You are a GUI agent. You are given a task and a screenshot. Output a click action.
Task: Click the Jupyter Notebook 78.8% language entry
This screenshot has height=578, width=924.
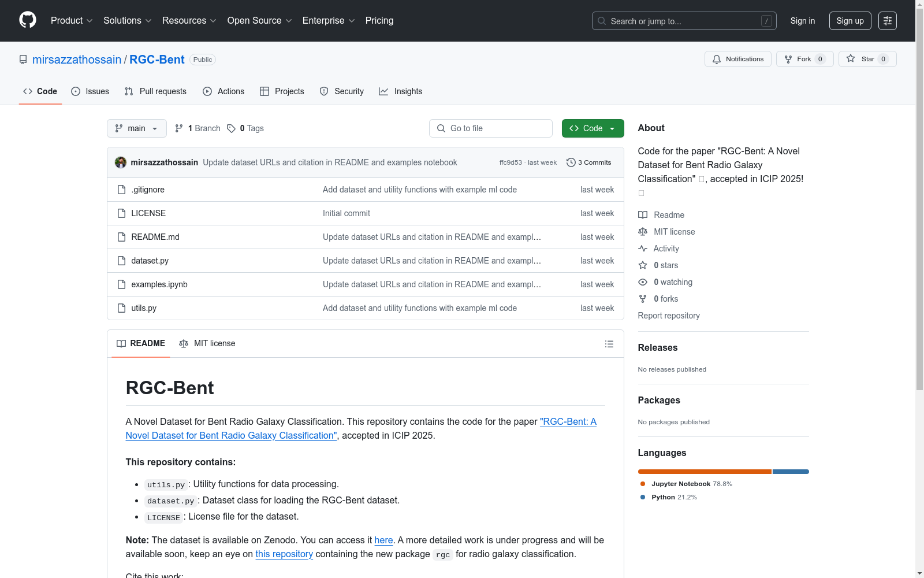click(x=686, y=484)
